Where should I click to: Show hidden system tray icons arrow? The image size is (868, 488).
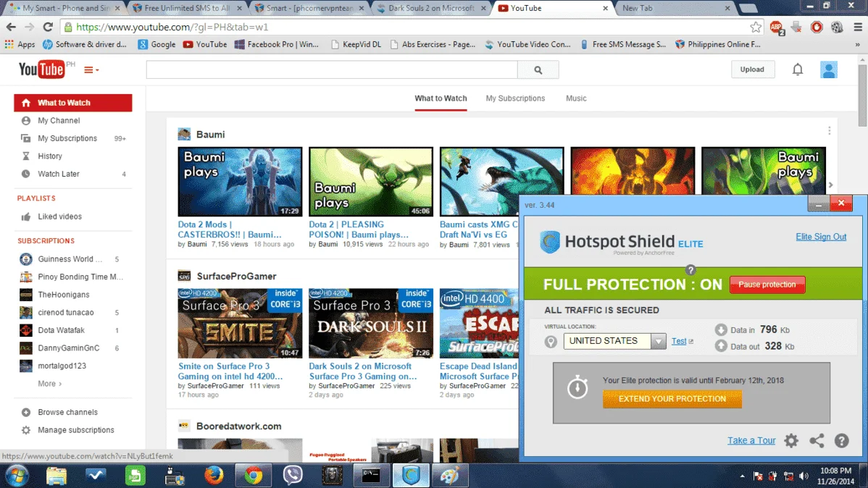(742, 476)
